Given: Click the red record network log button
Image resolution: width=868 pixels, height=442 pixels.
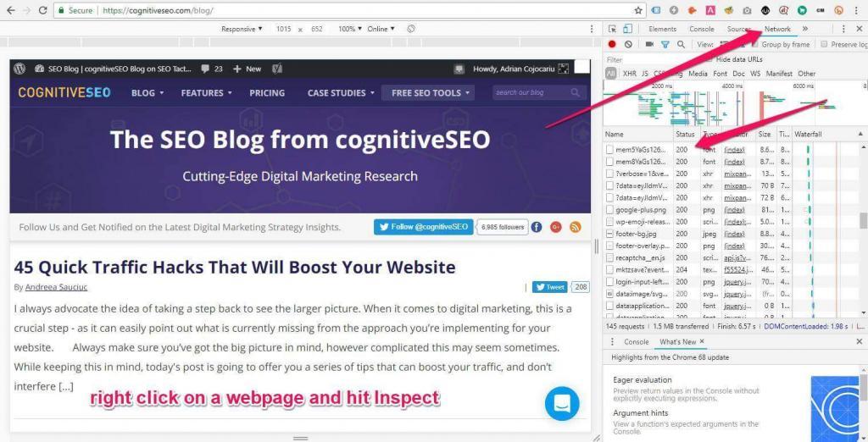Looking at the screenshot, I should (x=612, y=44).
